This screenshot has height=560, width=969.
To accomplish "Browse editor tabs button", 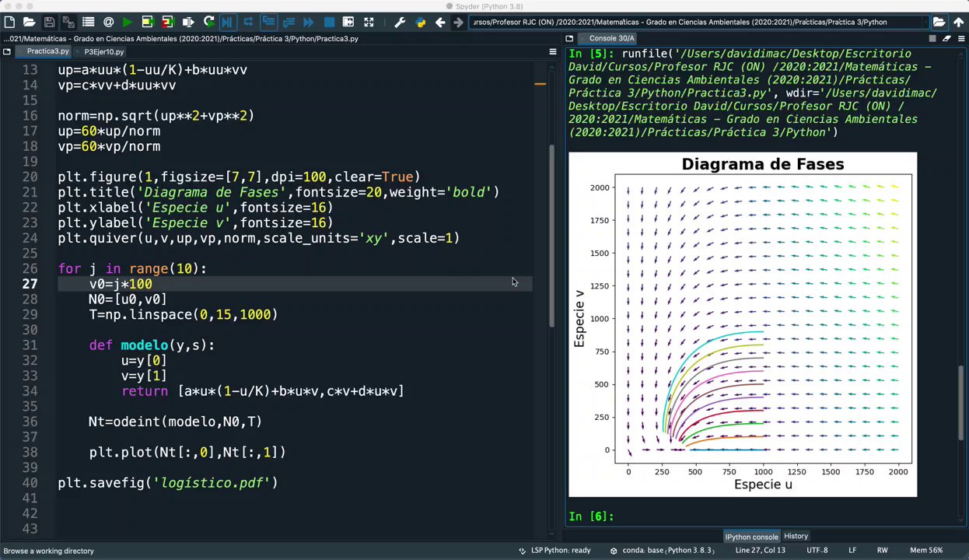I will click(x=7, y=52).
